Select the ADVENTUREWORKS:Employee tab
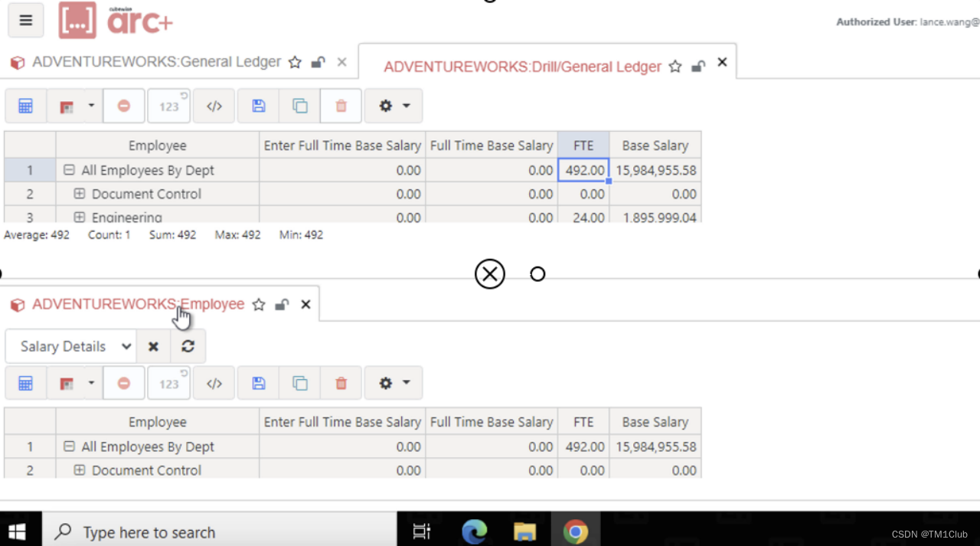Viewport: 980px width, 546px height. 138,304
